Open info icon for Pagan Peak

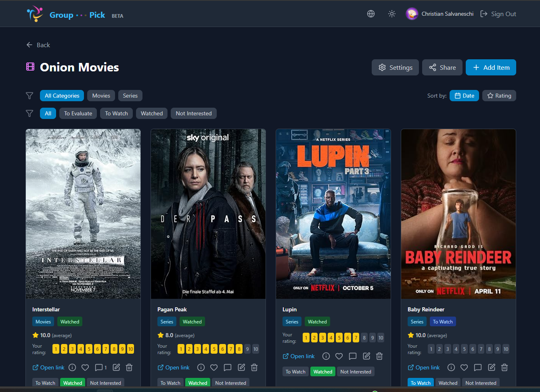[x=201, y=367]
